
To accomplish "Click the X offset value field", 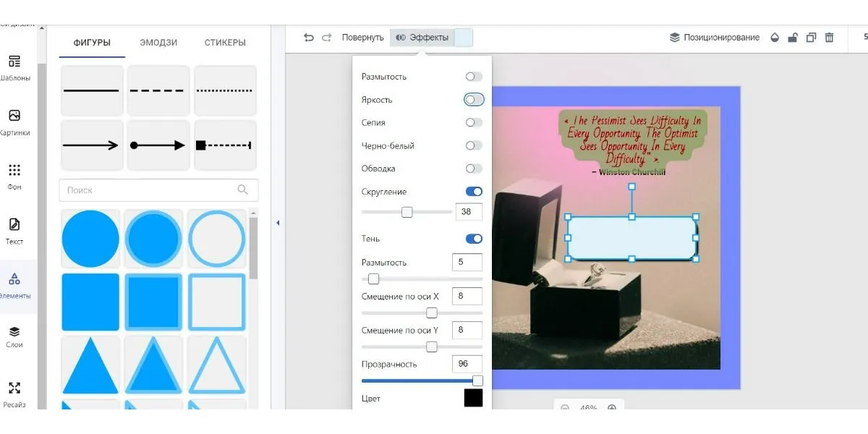I will point(467,296).
